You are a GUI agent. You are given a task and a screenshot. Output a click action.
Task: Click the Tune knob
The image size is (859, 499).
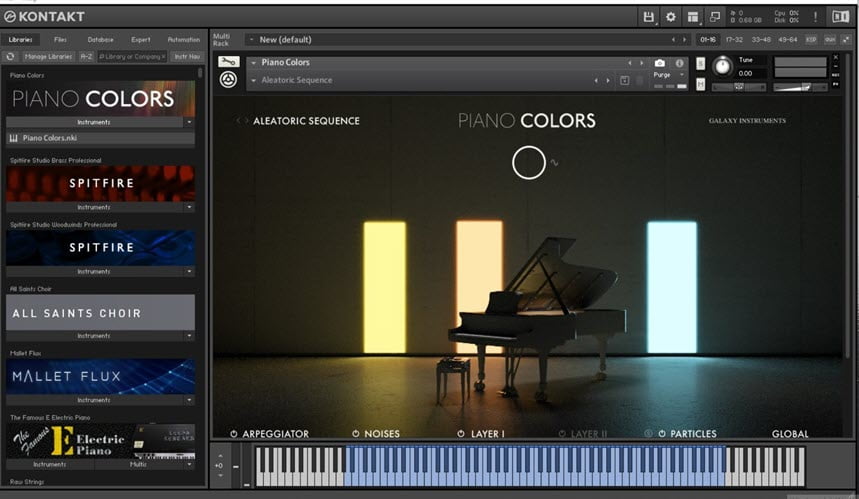(x=723, y=67)
